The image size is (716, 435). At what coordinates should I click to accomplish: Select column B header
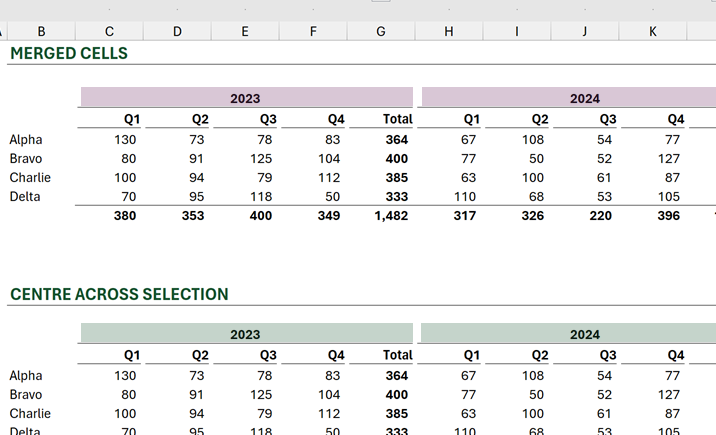coord(41,31)
